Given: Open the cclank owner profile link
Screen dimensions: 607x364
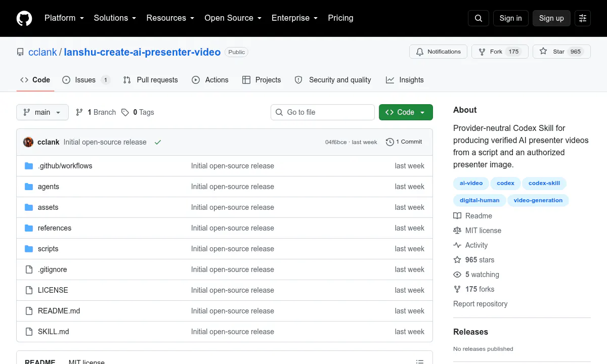Looking at the screenshot, I should pos(42,52).
